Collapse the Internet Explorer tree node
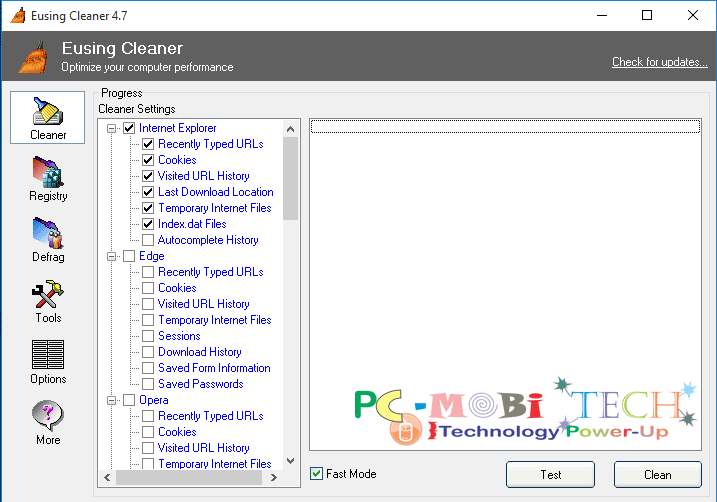The width and height of the screenshot is (717, 502). [111, 128]
